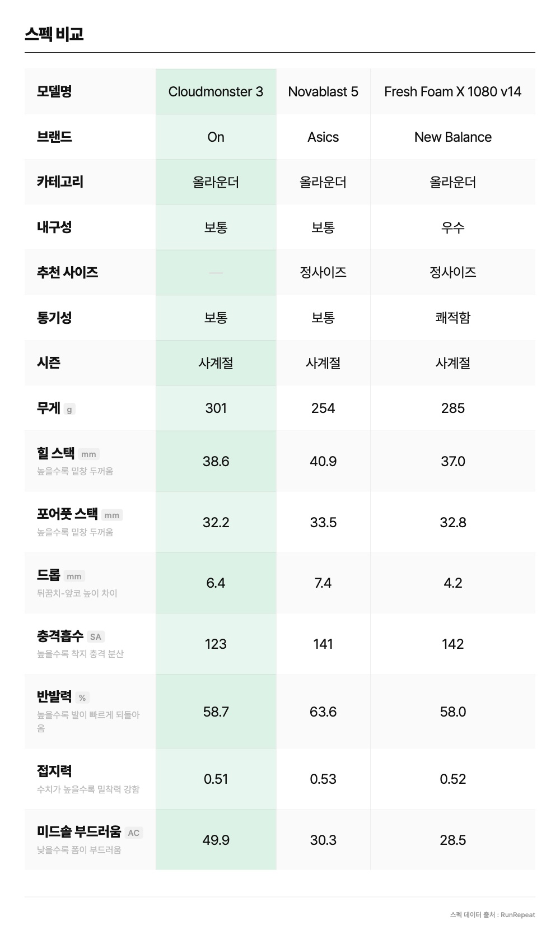The width and height of the screenshot is (560, 939).
Task: Click Cloudmonster 3 weight value 301
Action: pos(216,408)
